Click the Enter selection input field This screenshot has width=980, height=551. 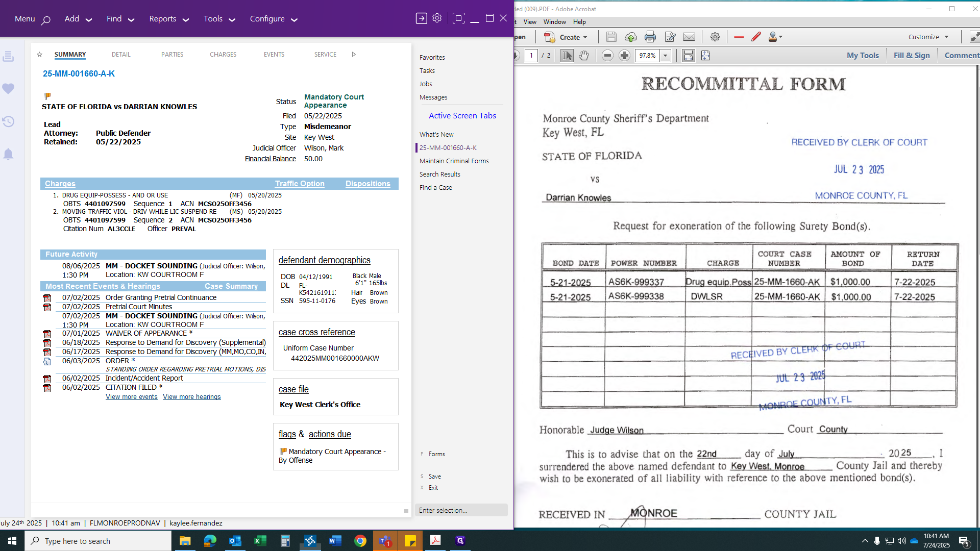pyautogui.click(x=461, y=510)
